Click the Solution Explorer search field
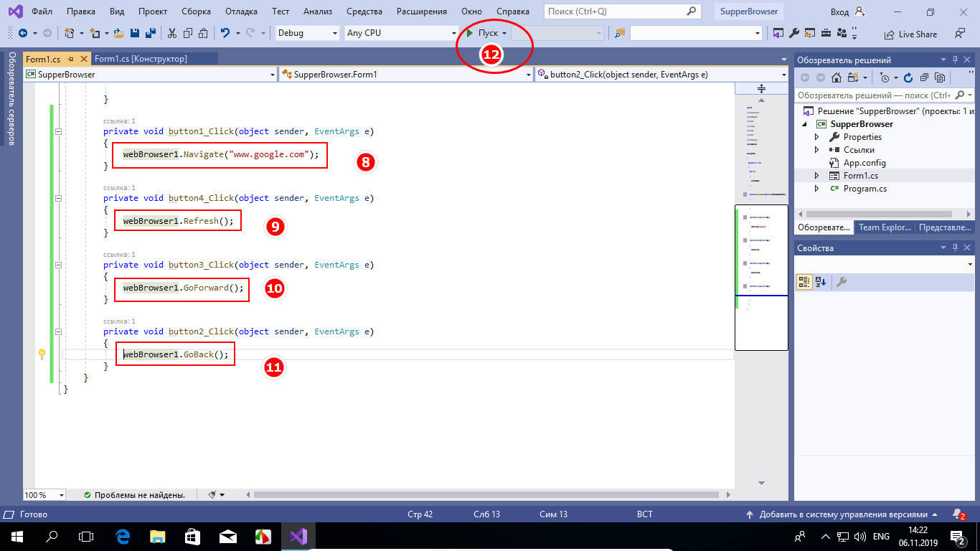The height and width of the screenshot is (551, 980). (884, 95)
